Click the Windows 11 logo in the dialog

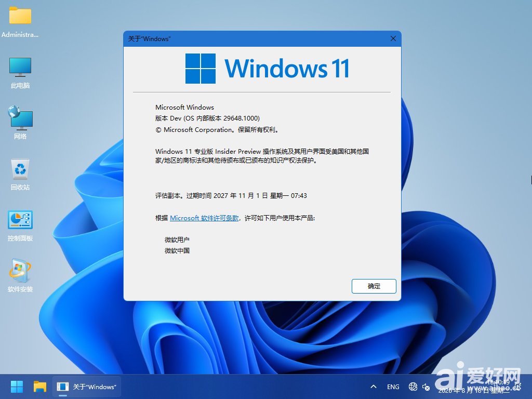click(x=267, y=69)
